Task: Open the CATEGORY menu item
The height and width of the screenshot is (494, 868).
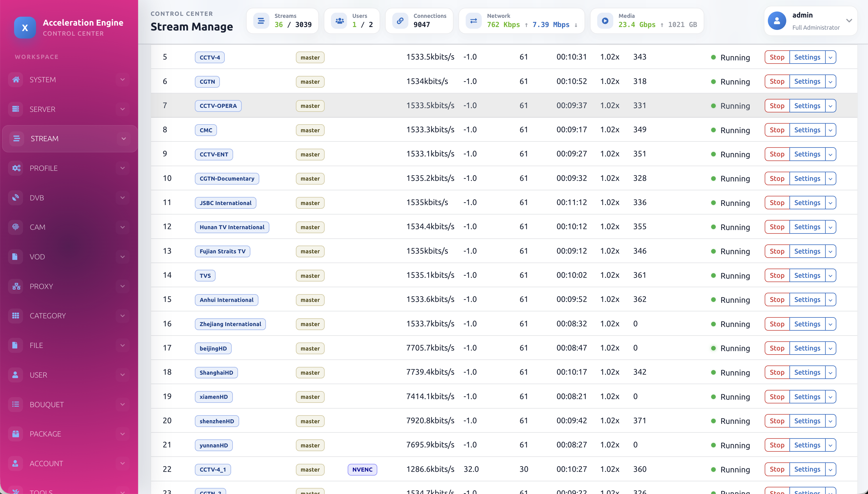Action: click(x=70, y=315)
